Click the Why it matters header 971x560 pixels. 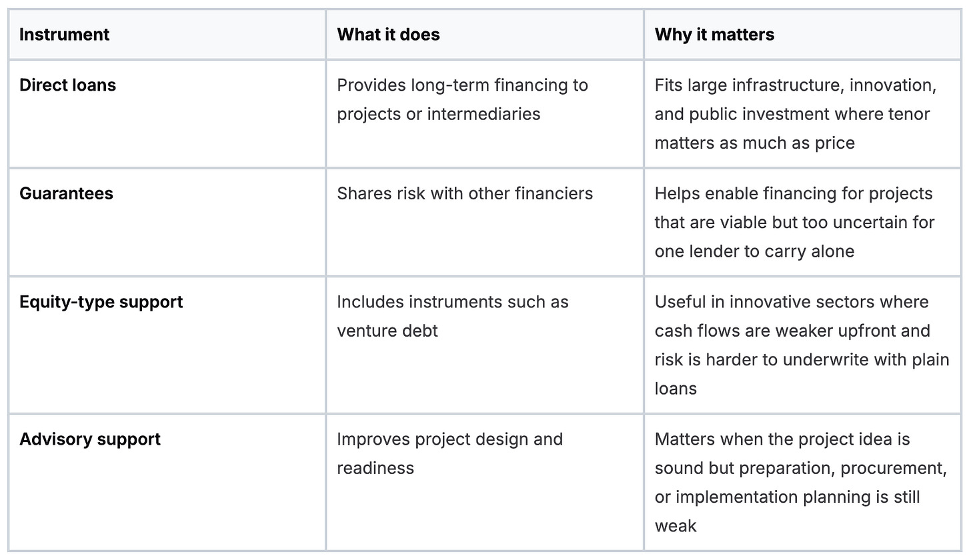[x=714, y=35]
